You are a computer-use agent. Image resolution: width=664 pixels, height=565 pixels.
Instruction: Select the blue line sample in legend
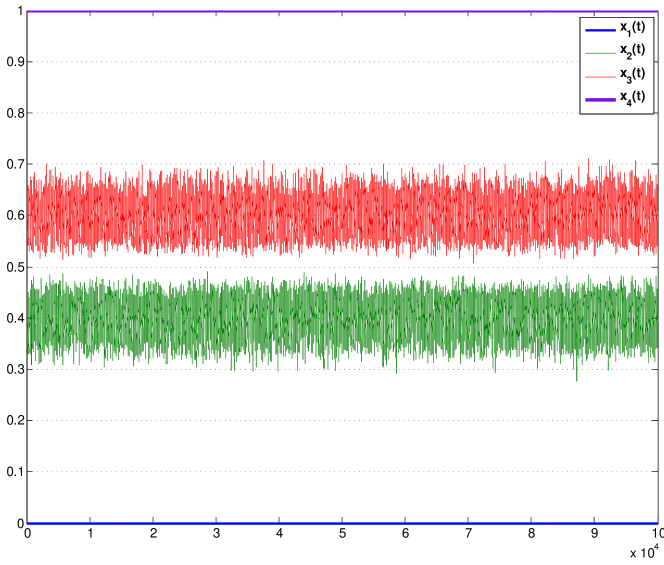coord(600,30)
